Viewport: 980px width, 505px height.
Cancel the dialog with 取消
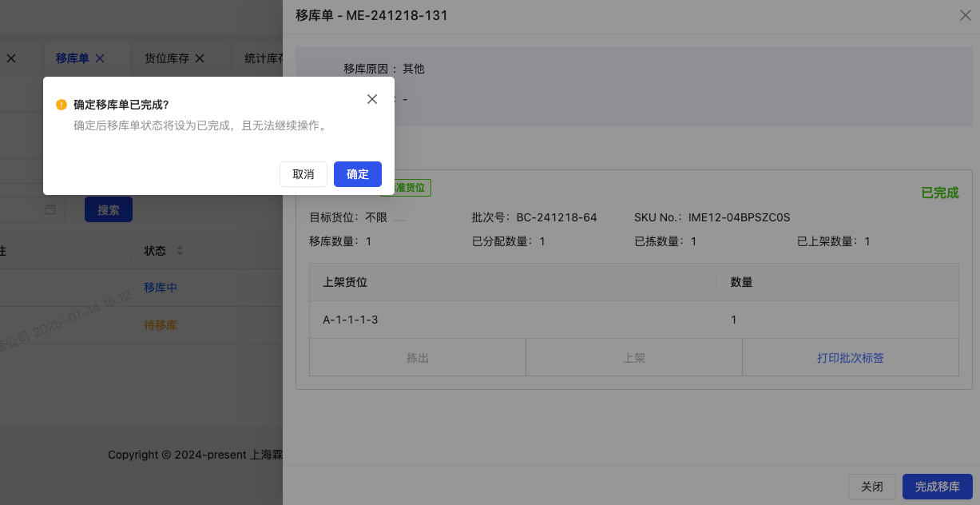click(304, 174)
